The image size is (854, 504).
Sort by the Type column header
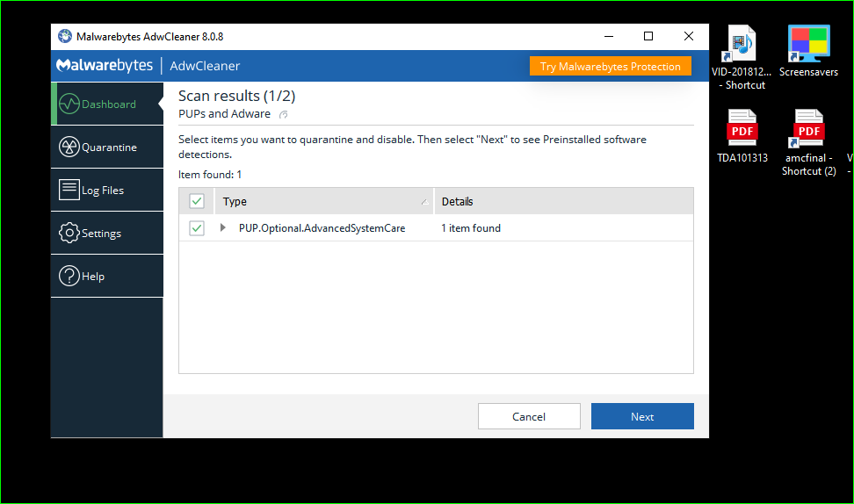pos(324,201)
